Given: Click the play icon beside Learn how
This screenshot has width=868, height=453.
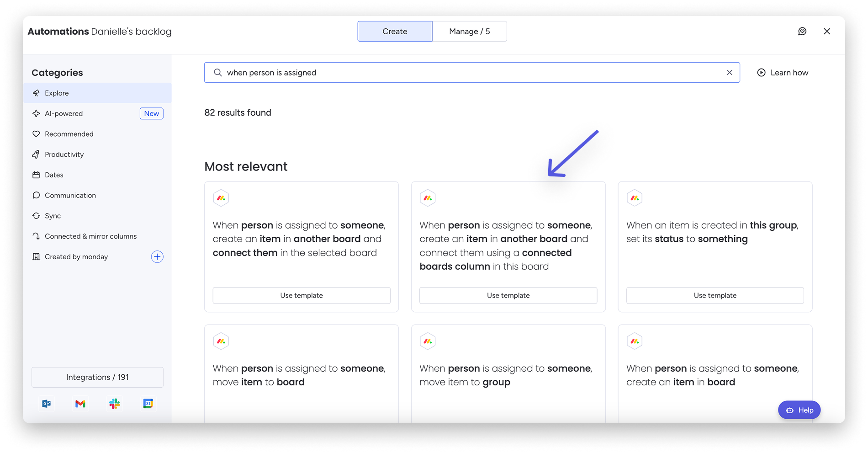Looking at the screenshot, I should click(x=761, y=72).
